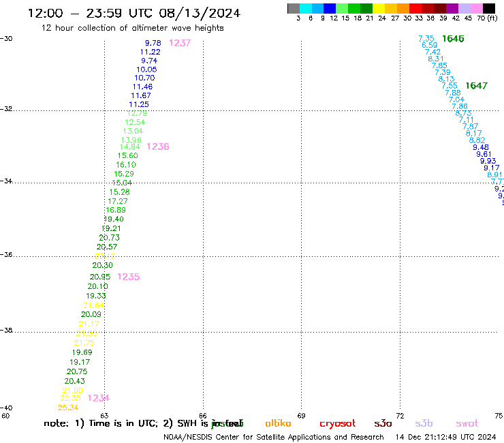Viewport: 504px width, 443px height.
Task: Click the timestamp 14 Dec 21:12:49 UTC 2024
Action: click(445, 437)
